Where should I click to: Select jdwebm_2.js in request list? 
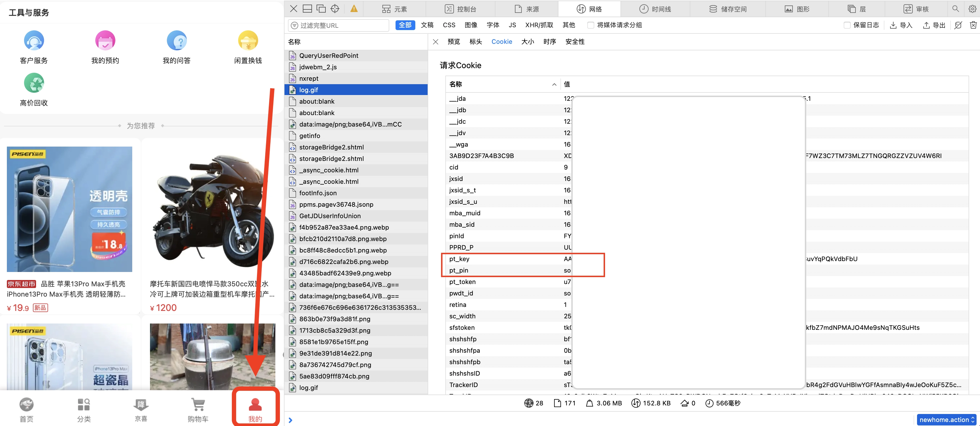356,67
